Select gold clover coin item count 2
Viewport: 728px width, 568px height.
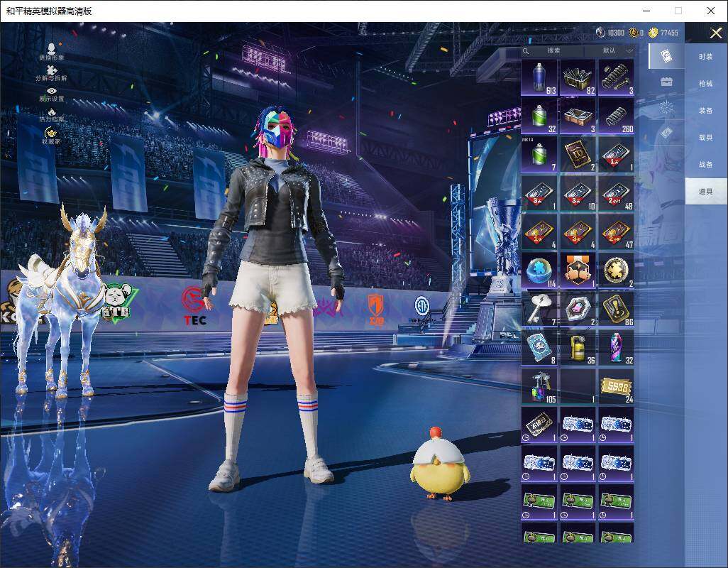point(616,271)
